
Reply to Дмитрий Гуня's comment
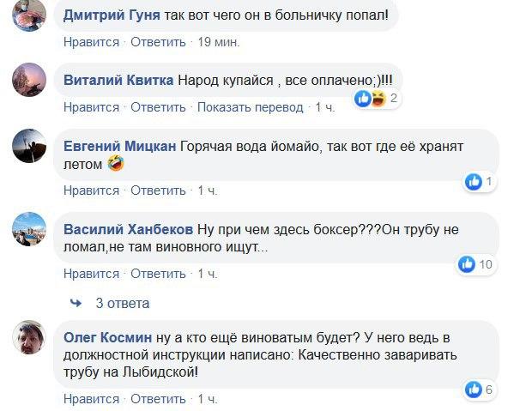[x=158, y=41]
